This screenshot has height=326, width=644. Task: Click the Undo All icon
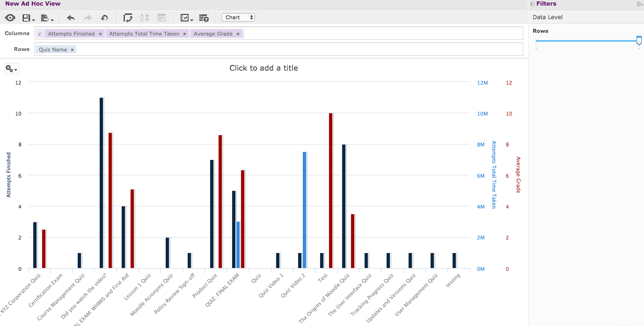click(x=104, y=18)
